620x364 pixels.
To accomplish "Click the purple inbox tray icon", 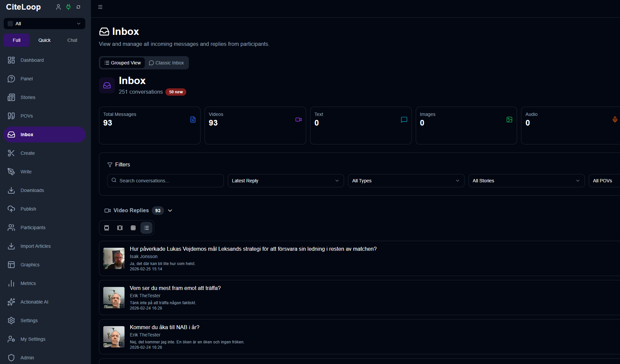I will click(107, 85).
